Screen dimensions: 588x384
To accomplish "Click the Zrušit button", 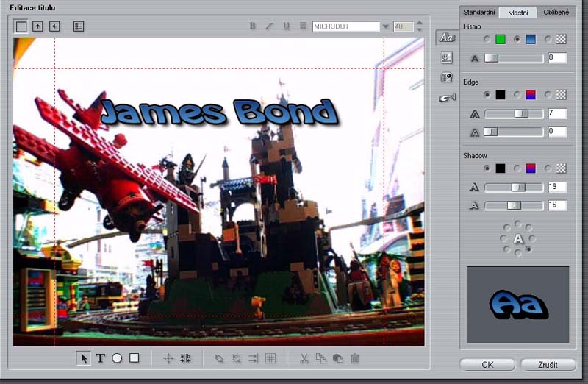I will pos(547,365).
